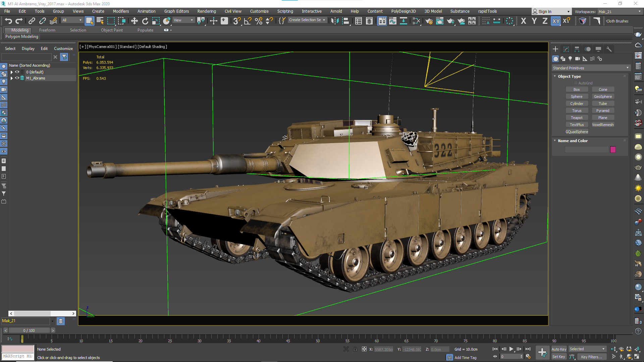The image size is (644, 362).
Task: Click the object name input field
Action: coord(587,149)
